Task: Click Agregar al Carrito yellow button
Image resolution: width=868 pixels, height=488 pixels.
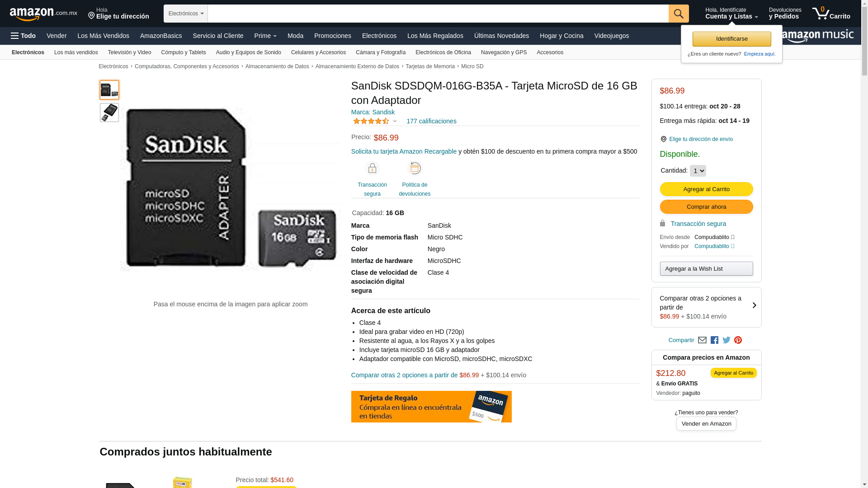Action: [x=706, y=189]
